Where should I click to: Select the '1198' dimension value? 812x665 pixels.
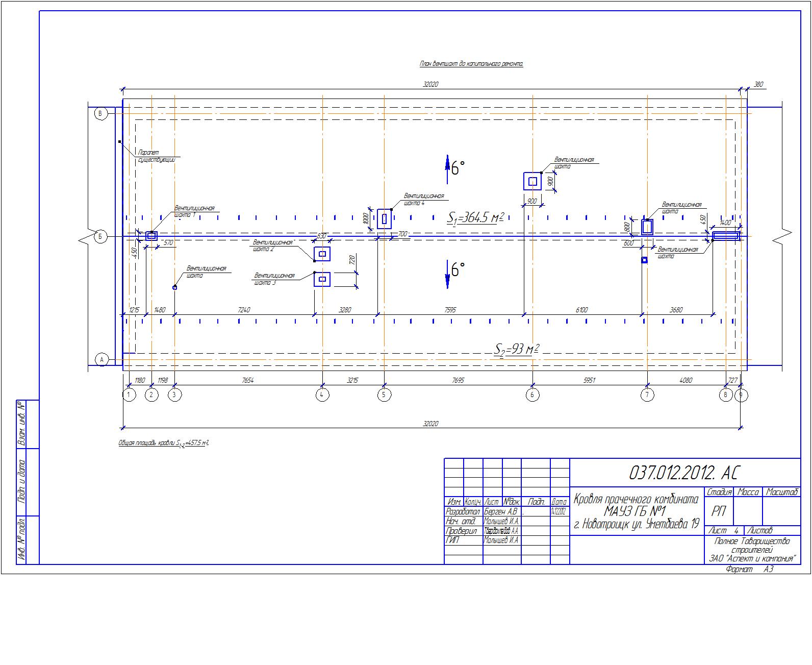coord(163,380)
